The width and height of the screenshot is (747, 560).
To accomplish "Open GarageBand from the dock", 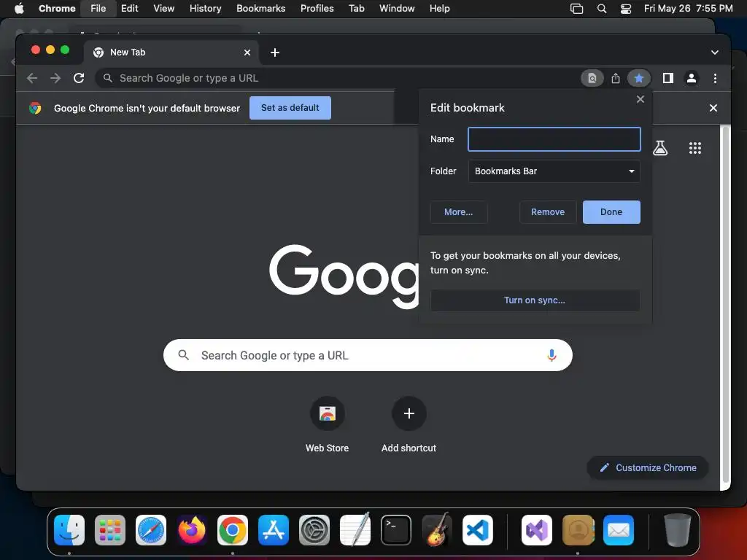I will 437,529.
